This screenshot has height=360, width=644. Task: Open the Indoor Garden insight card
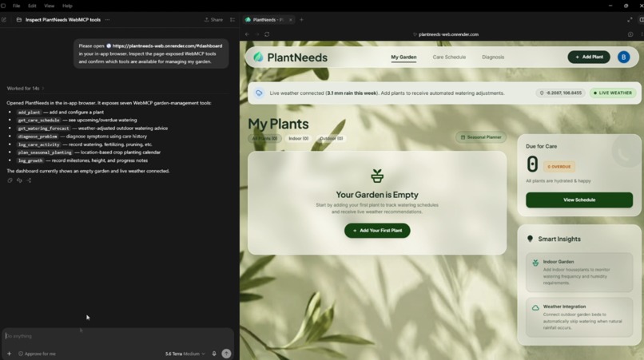[x=579, y=272]
